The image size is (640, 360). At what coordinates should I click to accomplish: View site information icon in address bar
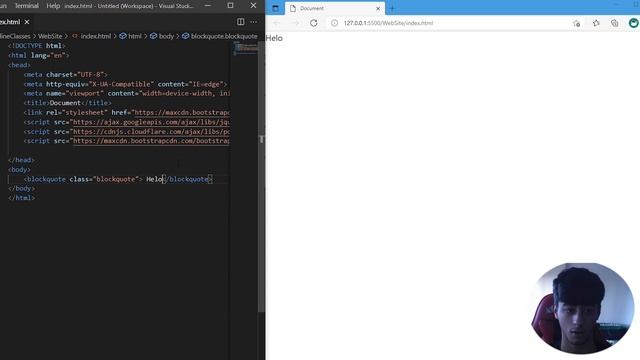[x=335, y=23]
